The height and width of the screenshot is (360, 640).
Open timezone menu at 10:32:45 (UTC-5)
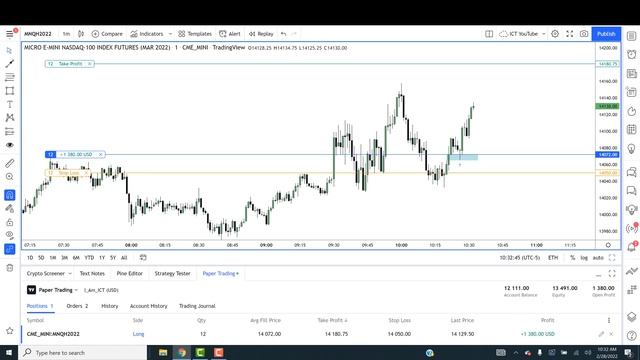point(520,258)
